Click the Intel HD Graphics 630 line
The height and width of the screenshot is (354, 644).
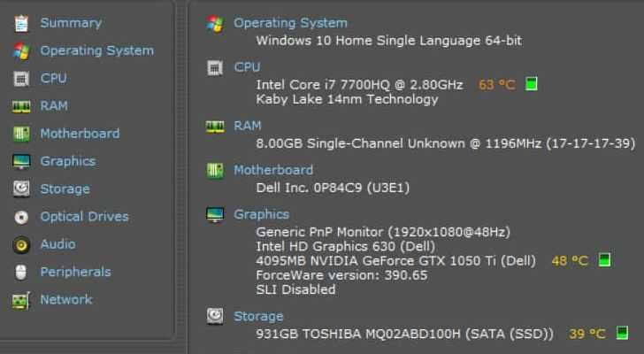[x=345, y=246]
